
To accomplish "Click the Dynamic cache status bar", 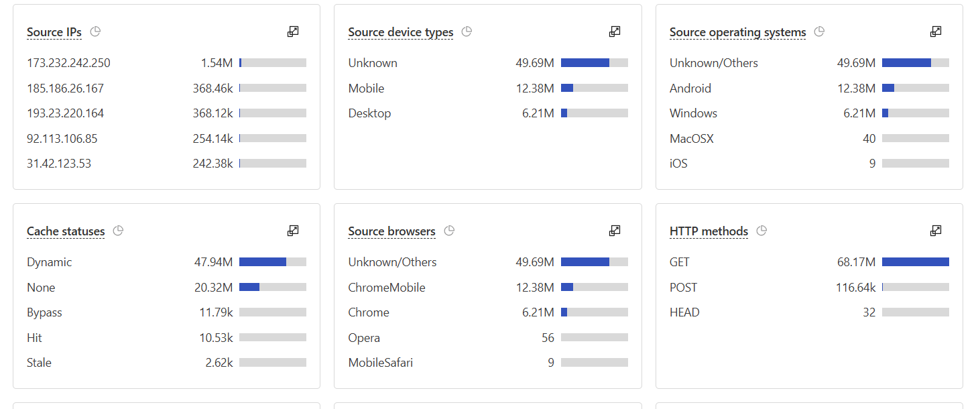I will 272,262.
